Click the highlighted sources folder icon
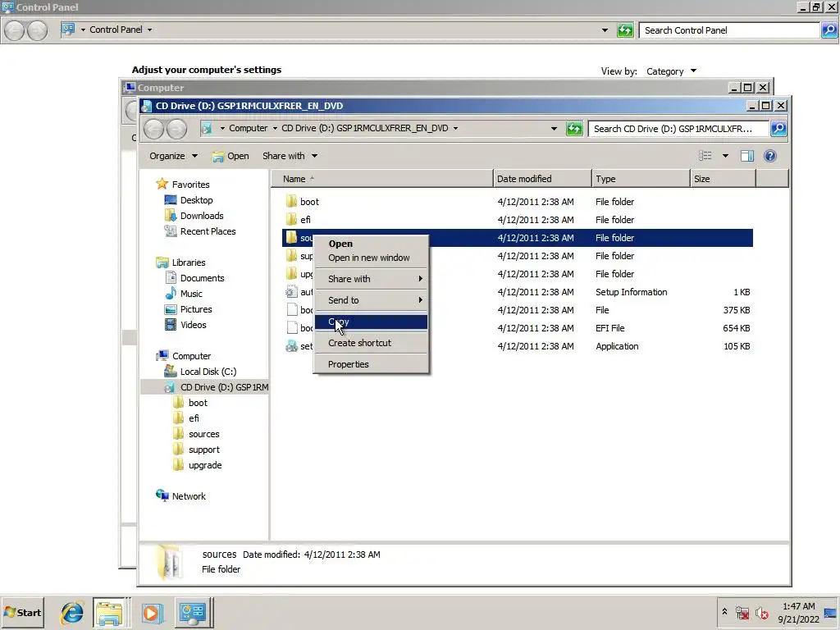 pos(291,238)
